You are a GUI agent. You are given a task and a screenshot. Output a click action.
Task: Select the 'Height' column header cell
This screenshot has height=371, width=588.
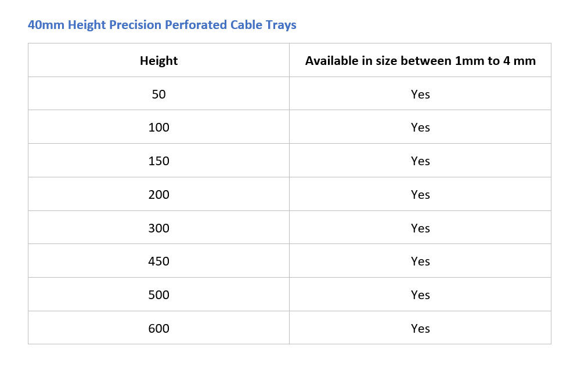(x=158, y=60)
